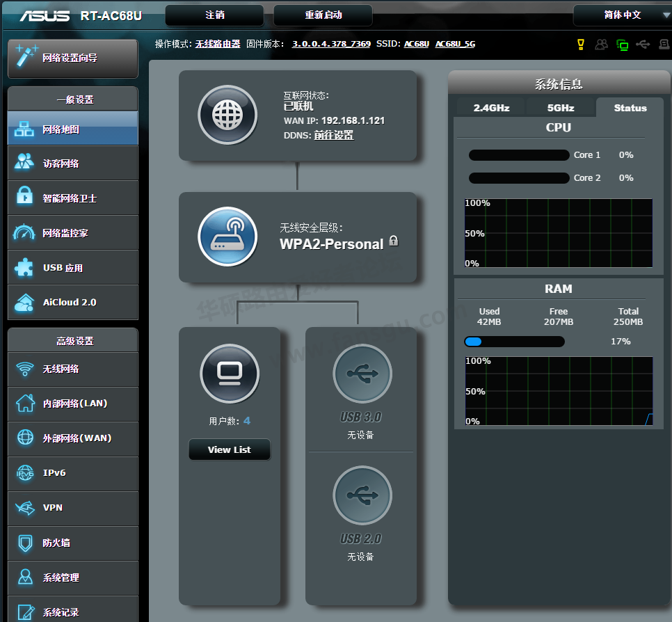Click the AC68U_5G SSID link
This screenshot has width=672, height=622.
(455, 44)
